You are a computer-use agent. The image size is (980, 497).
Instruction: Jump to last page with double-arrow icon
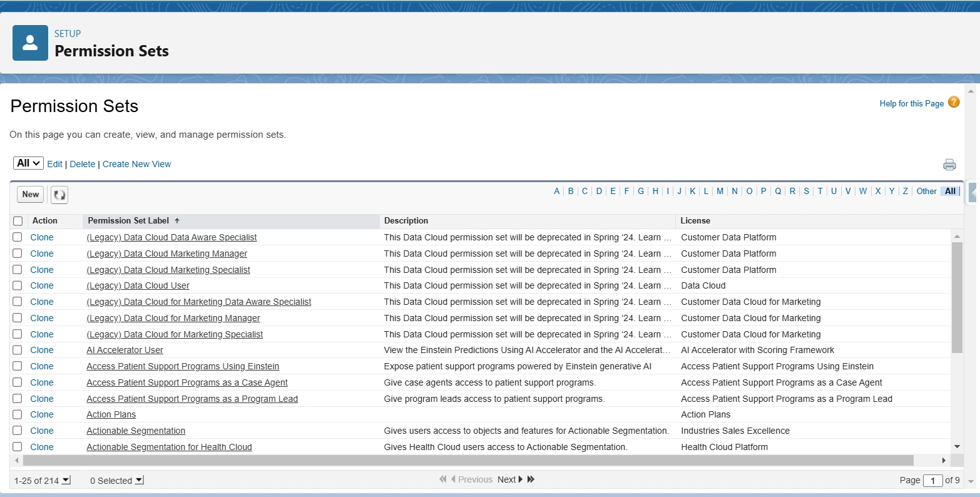[x=530, y=479]
